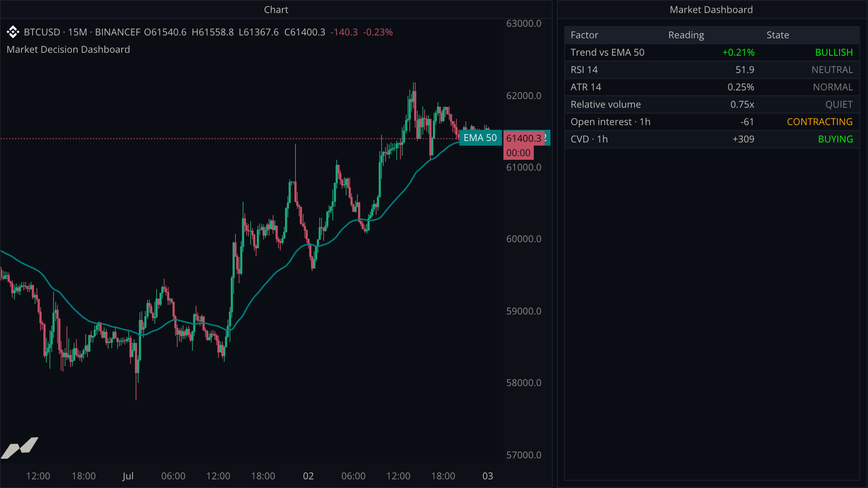Click the 0.75x relative volume reading
The height and width of the screenshot is (488, 868).
pyautogui.click(x=742, y=104)
